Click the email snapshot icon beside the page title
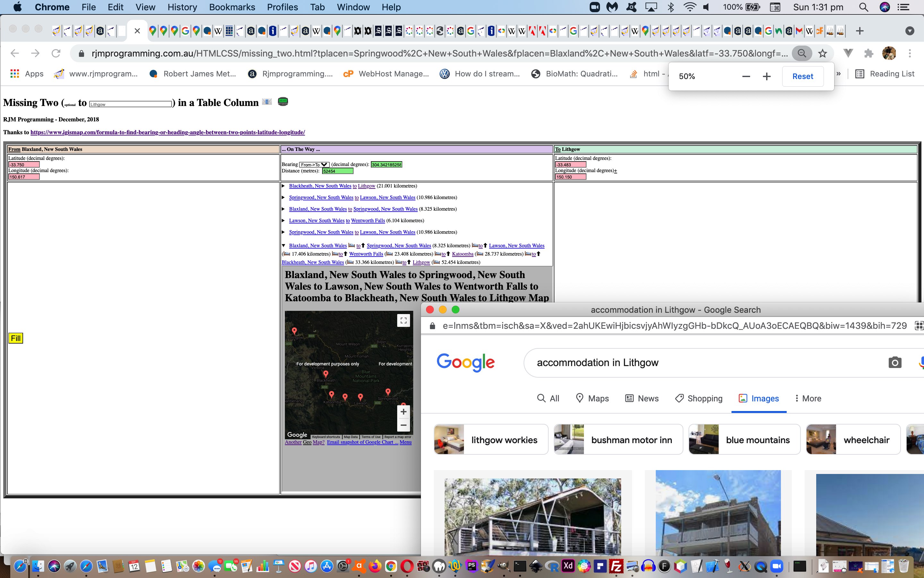Viewport: 924px width, 578px height. point(267,102)
